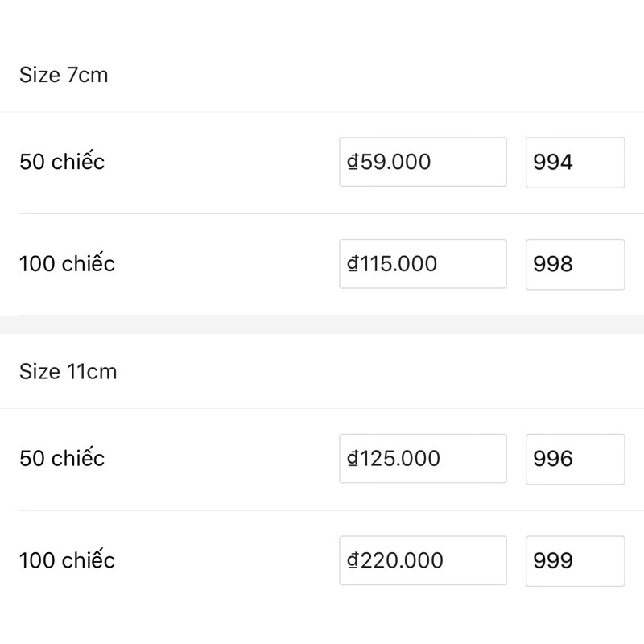644x644 pixels.
Task: Click the price field showing đ115.000
Action: pyautogui.click(x=422, y=263)
